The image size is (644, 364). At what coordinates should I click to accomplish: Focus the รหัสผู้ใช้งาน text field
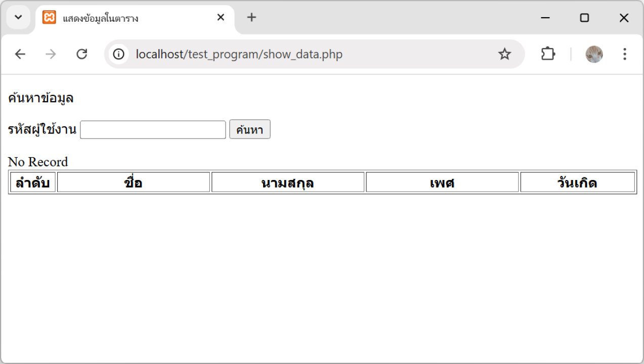click(153, 130)
